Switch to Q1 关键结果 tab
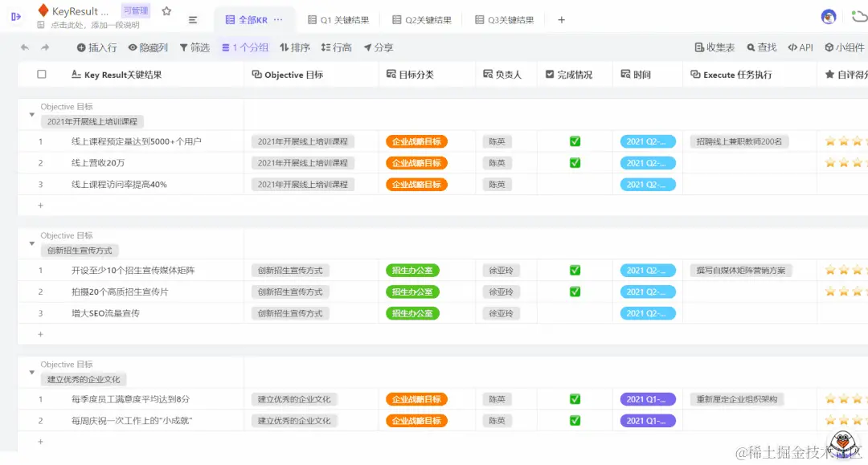This screenshot has height=465, width=868. tap(338, 20)
